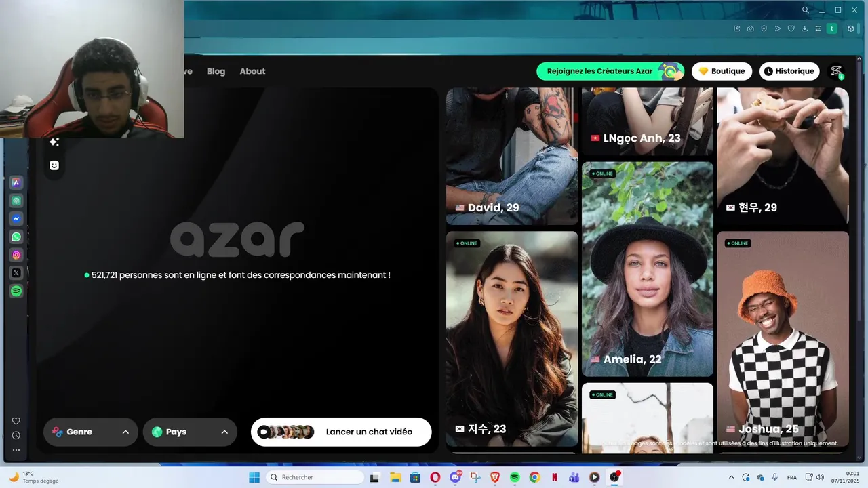Click the green 't' profile extension icon
Image resolution: width=868 pixels, height=488 pixels.
tap(832, 28)
